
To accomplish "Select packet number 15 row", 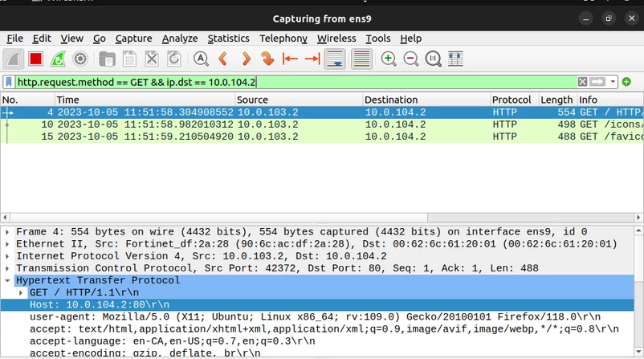I will [322, 137].
